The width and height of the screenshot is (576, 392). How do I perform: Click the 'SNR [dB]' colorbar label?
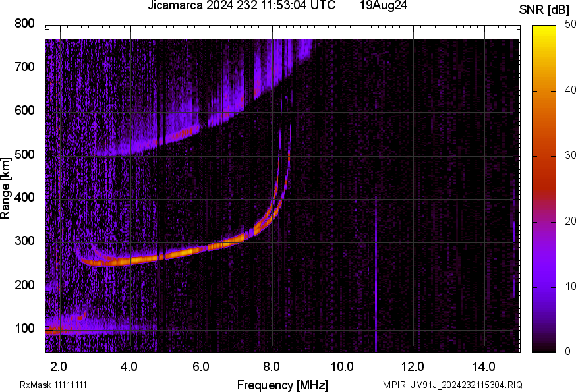point(544,10)
